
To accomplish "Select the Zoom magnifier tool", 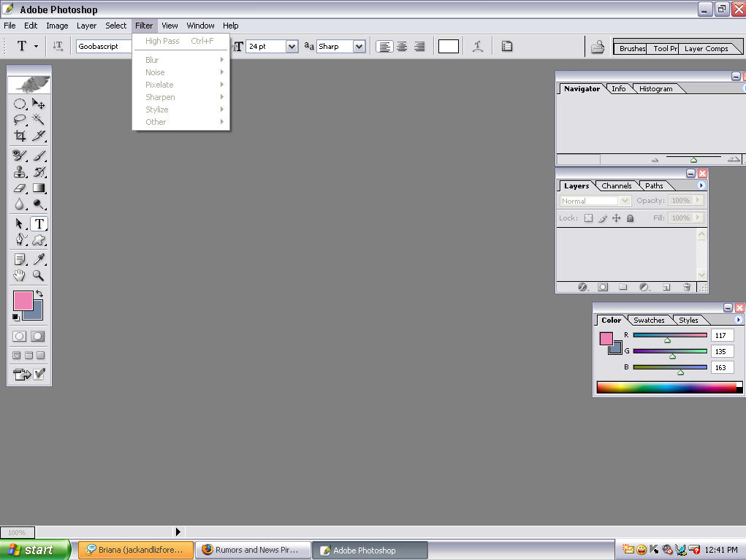I will [x=39, y=275].
